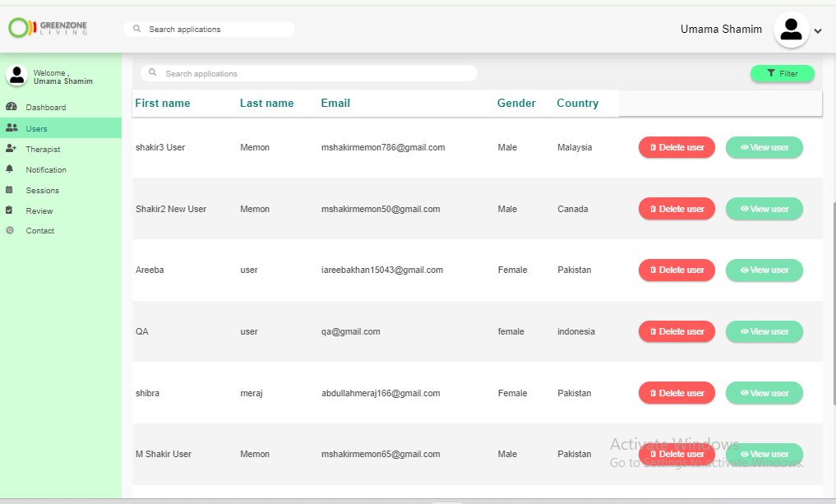Viewport: 836px width, 504px height.
Task: Click View user for qa@gmail.com row
Action: click(x=764, y=331)
